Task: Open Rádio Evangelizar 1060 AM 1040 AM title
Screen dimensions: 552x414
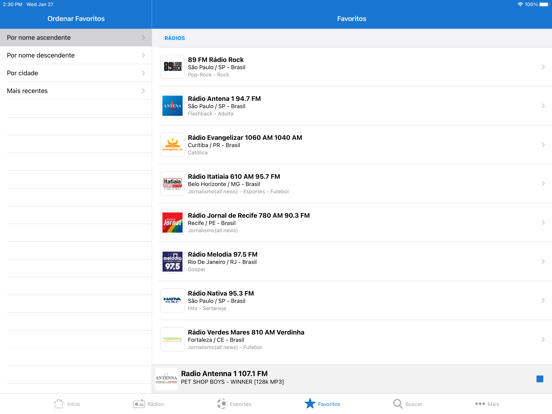Action: [x=245, y=137]
